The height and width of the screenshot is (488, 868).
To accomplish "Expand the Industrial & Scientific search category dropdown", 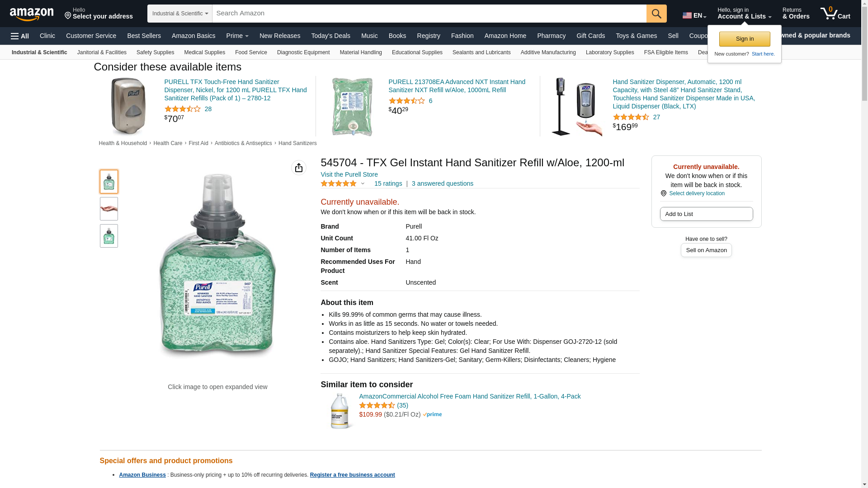I will (x=180, y=14).
